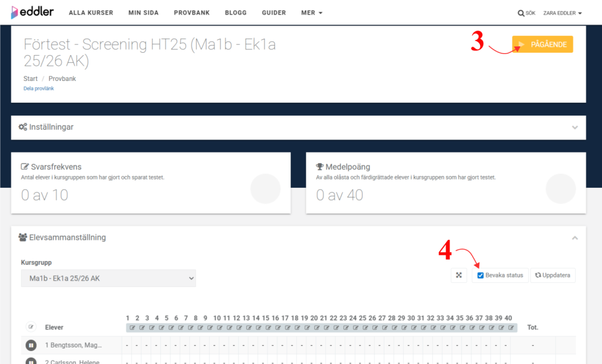
Task: Open the Kursgrupp dropdown
Action: pos(108,278)
